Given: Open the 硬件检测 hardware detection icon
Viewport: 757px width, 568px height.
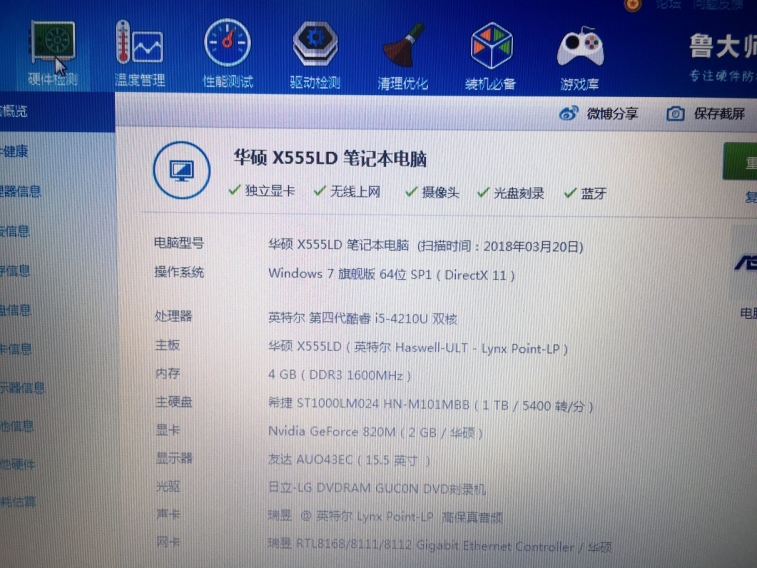Looking at the screenshot, I should (53, 53).
